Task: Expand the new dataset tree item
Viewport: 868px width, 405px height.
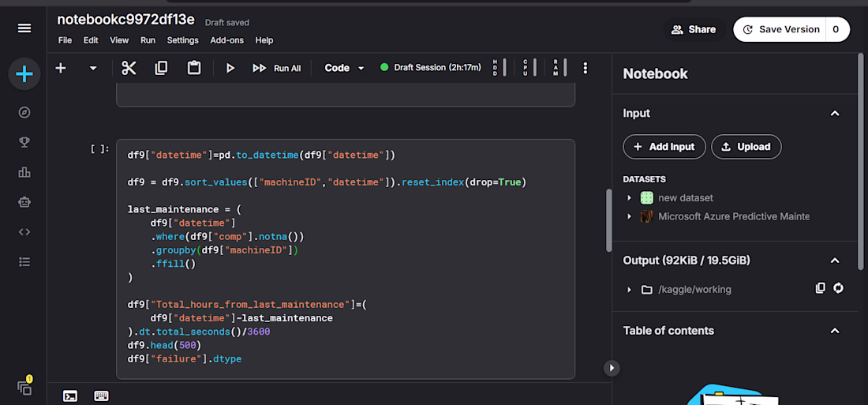Action: point(629,198)
